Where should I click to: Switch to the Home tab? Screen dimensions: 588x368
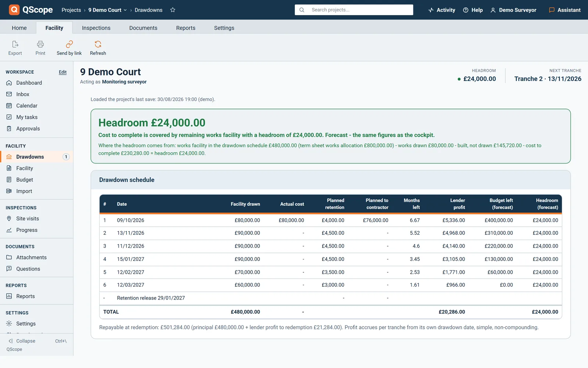19,28
